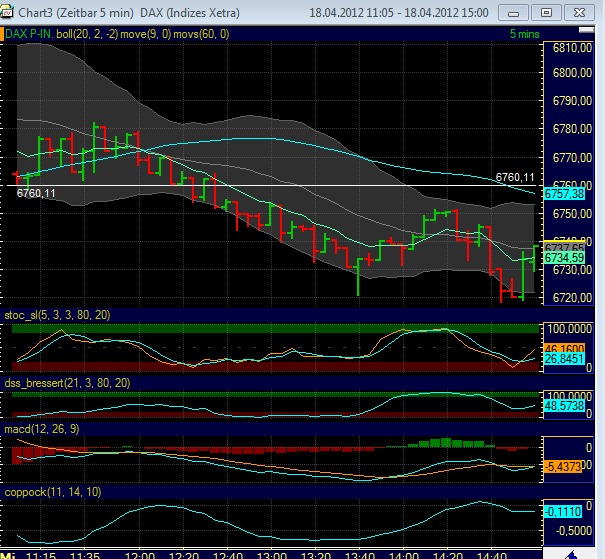
Task: Click the cyan 26,8451 stochastic value tag
Action: point(564,359)
